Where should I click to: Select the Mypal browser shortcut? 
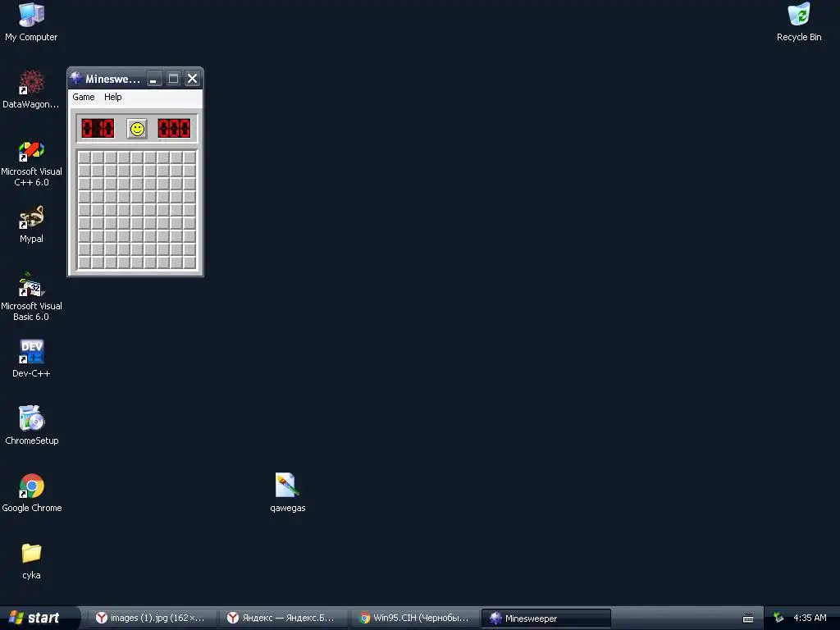pos(31,224)
